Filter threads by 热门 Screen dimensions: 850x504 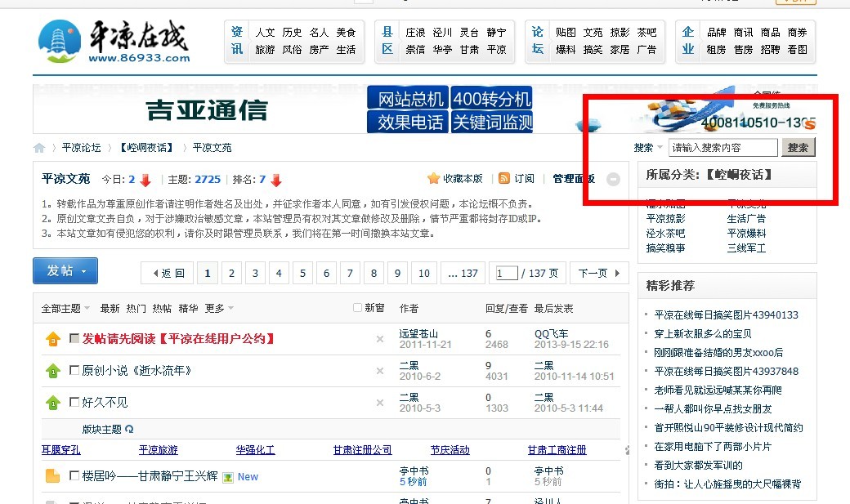[x=136, y=308]
